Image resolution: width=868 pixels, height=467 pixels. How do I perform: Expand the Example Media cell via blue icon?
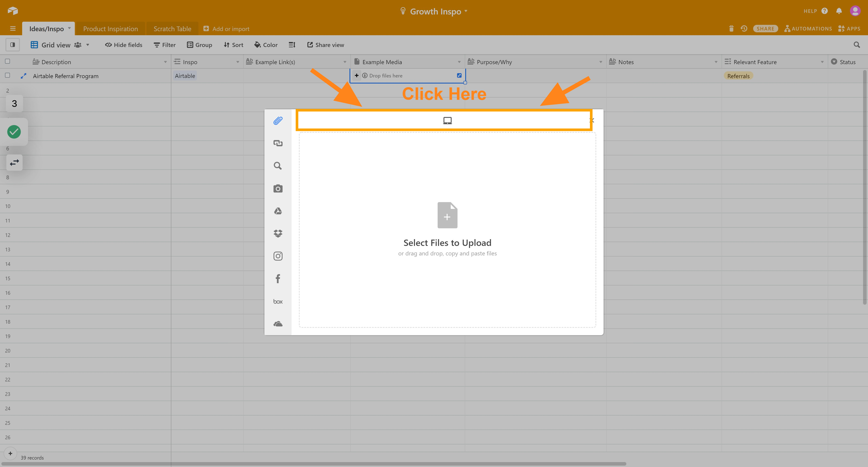pos(459,75)
